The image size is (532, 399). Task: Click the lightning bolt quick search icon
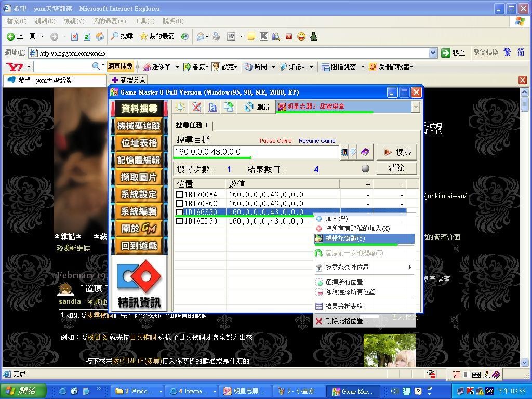click(x=353, y=152)
